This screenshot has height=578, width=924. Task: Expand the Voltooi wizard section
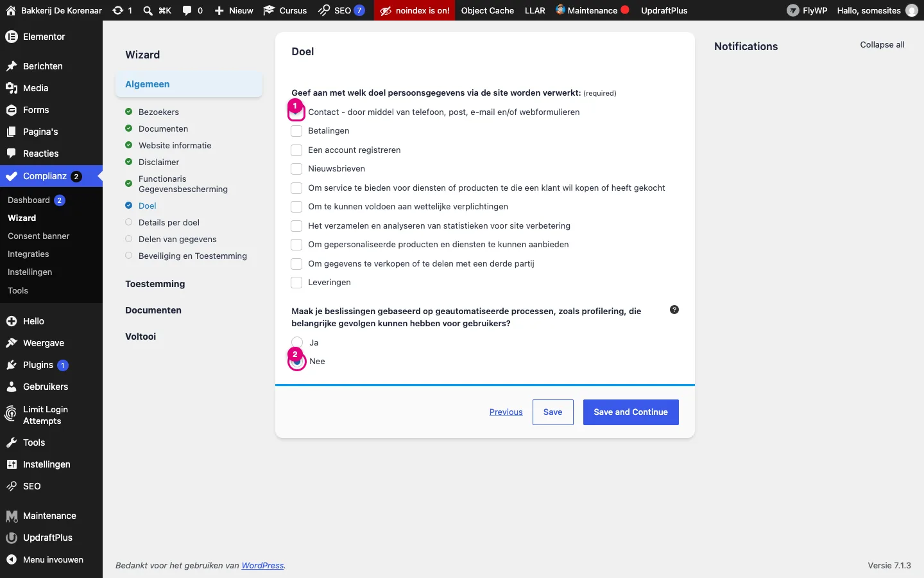tap(141, 337)
